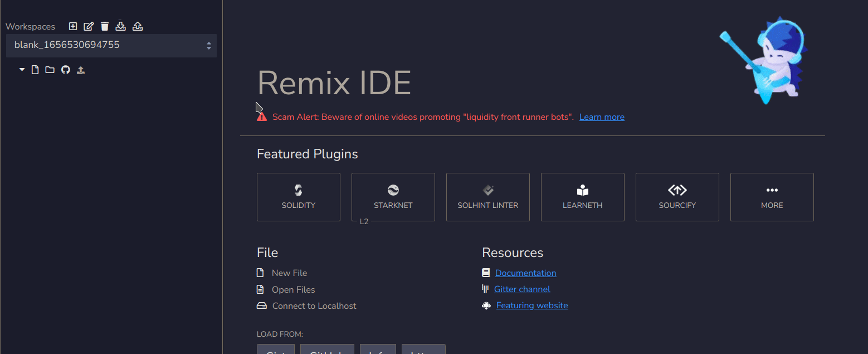Viewport: 868px width, 354px height.
Task: Click the Resources heading
Action: coord(513,253)
